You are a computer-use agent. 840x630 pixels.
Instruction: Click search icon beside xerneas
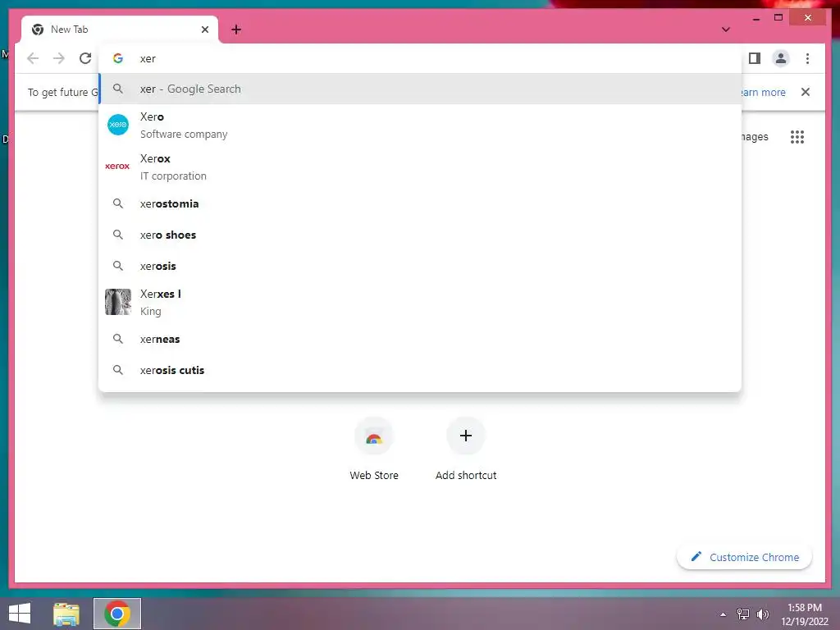[x=118, y=339]
